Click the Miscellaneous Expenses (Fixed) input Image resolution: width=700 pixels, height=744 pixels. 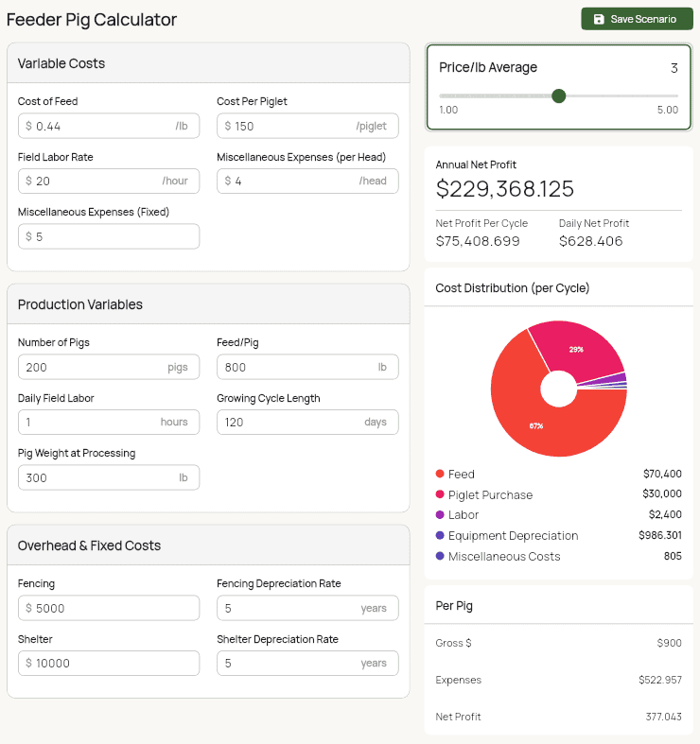click(109, 236)
